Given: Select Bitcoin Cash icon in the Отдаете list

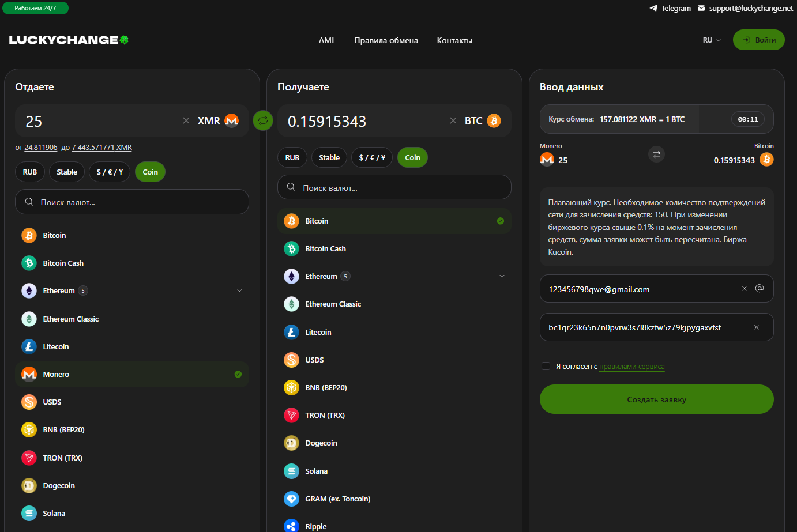Looking at the screenshot, I should 29,263.
